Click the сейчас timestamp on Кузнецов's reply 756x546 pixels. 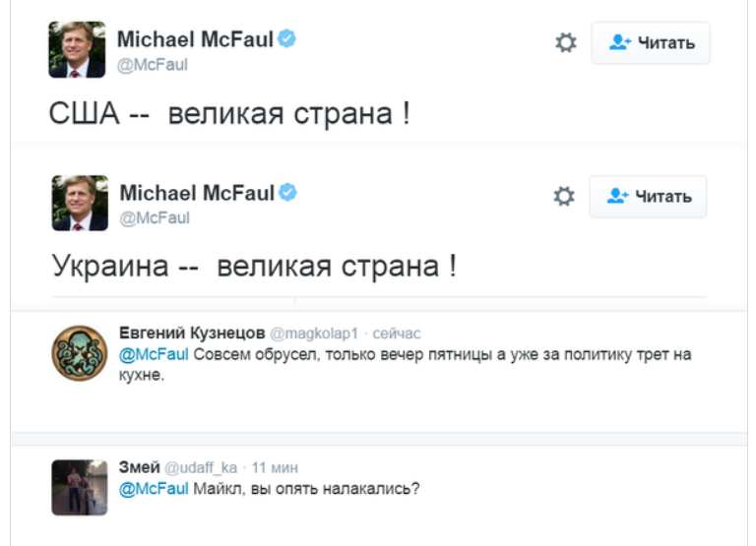397,334
